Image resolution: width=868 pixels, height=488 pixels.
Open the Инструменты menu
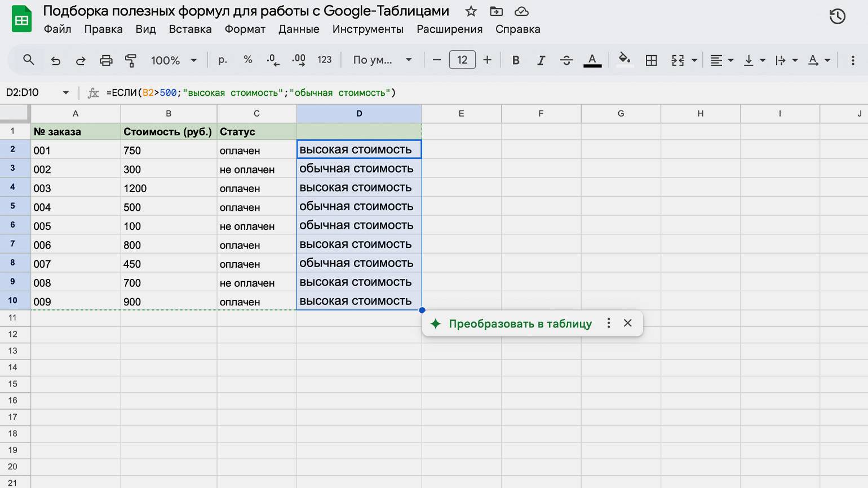[x=367, y=29]
